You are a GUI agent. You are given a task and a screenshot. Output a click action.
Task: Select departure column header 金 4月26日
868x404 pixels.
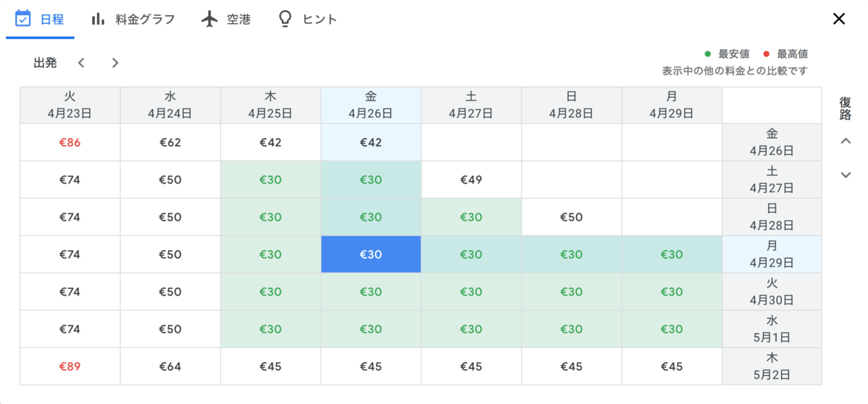[371, 105]
